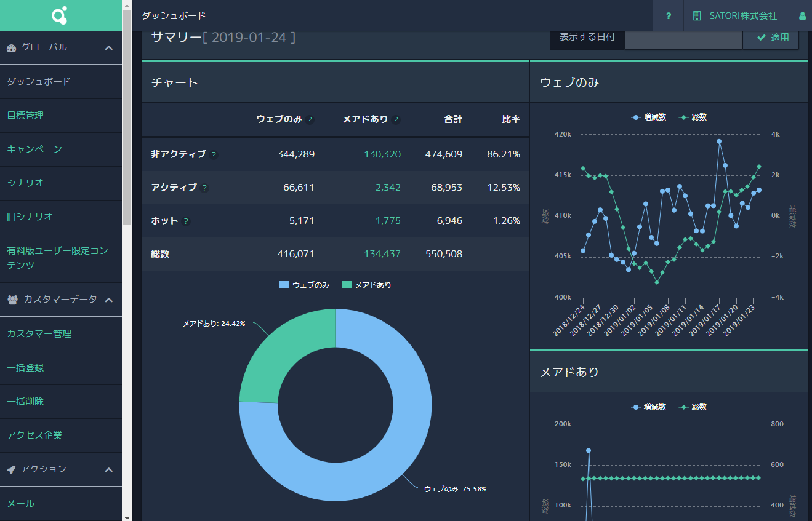Click the 2,342 アクティブ メアドあり link
The image size is (812, 521).
point(389,187)
